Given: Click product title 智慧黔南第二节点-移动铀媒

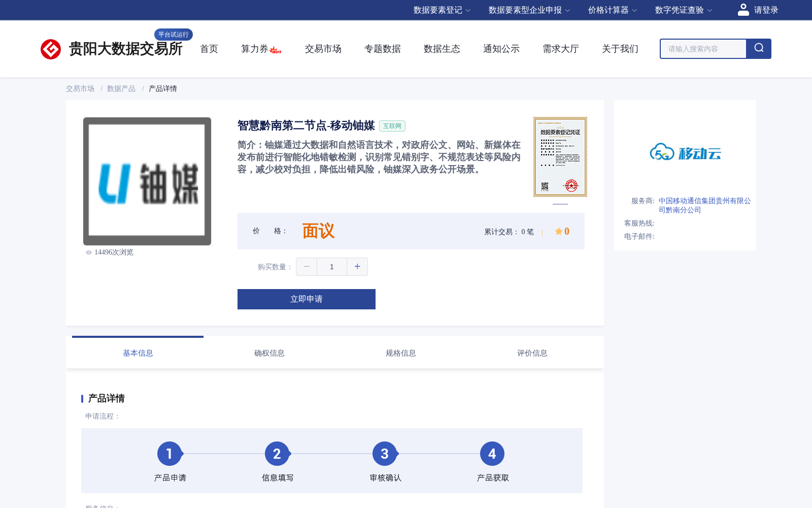Looking at the screenshot, I should point(306,125).
